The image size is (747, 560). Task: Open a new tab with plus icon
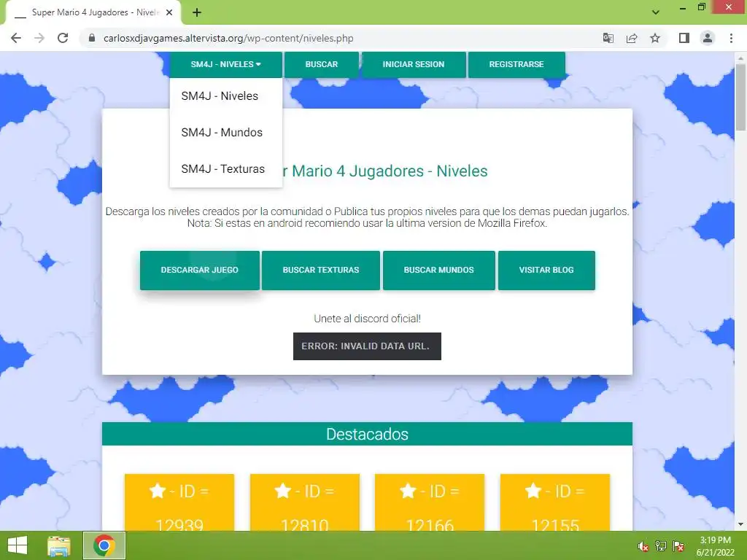tap(197, 12)
